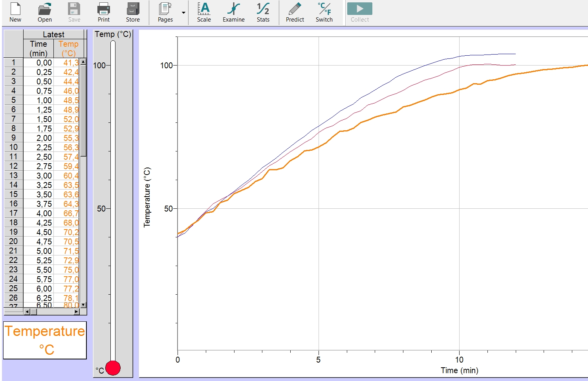Select the Predict pencil tool
Screen dimensions: 588x381
coord(295,12)
